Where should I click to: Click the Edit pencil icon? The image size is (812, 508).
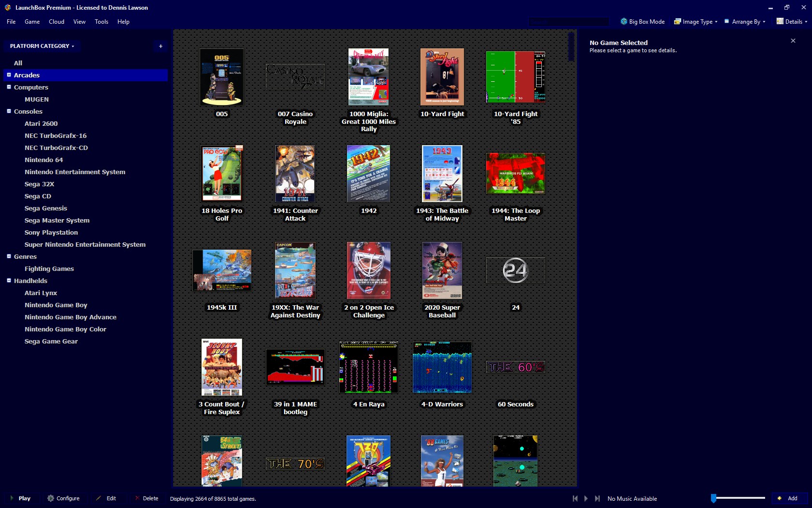(99, 498)
